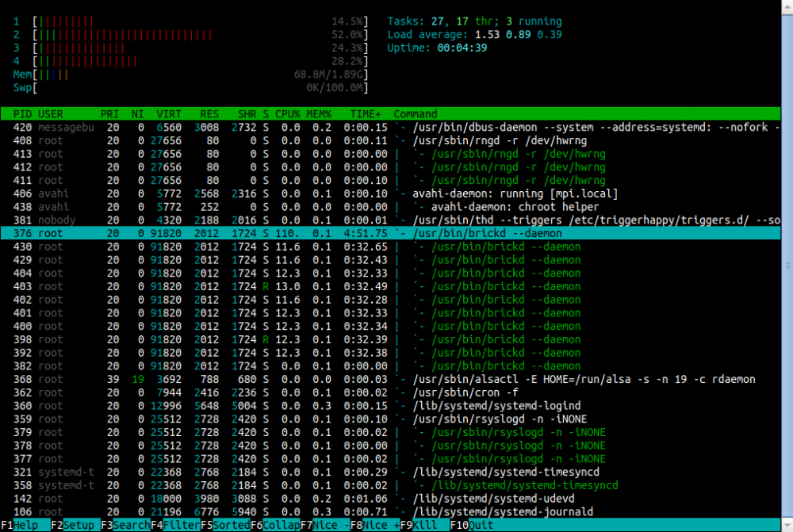793x532 pixels.
Task: Quit htop with F10 Quit
Action: [x=477, y=525]
